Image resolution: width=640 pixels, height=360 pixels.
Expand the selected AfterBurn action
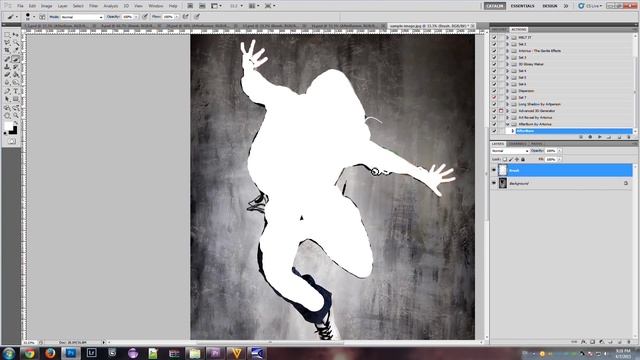pos(513,131)
